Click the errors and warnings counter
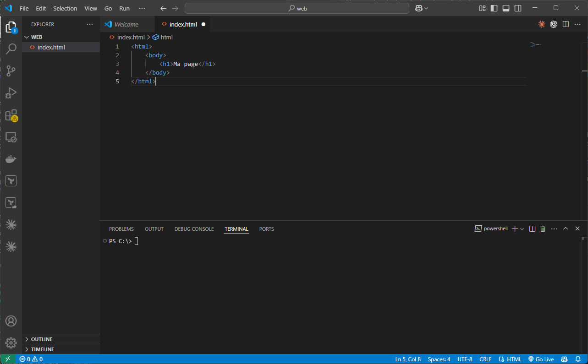The image size is (588, 364). (x=31, y=359)
